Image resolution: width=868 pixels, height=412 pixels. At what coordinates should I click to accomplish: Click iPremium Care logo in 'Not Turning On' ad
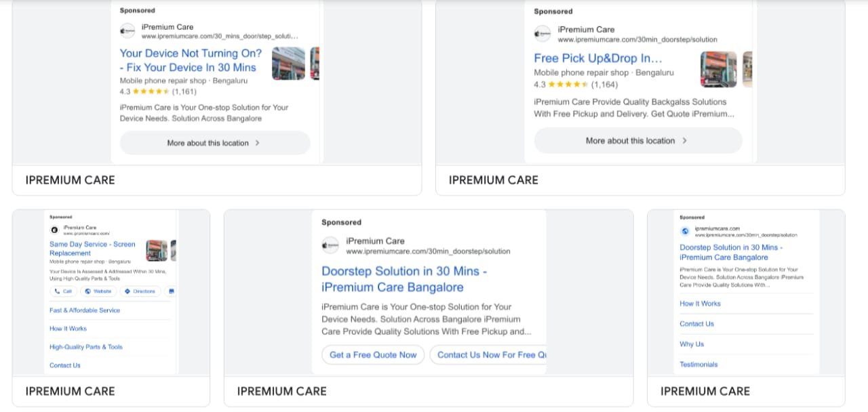(127, 31)
